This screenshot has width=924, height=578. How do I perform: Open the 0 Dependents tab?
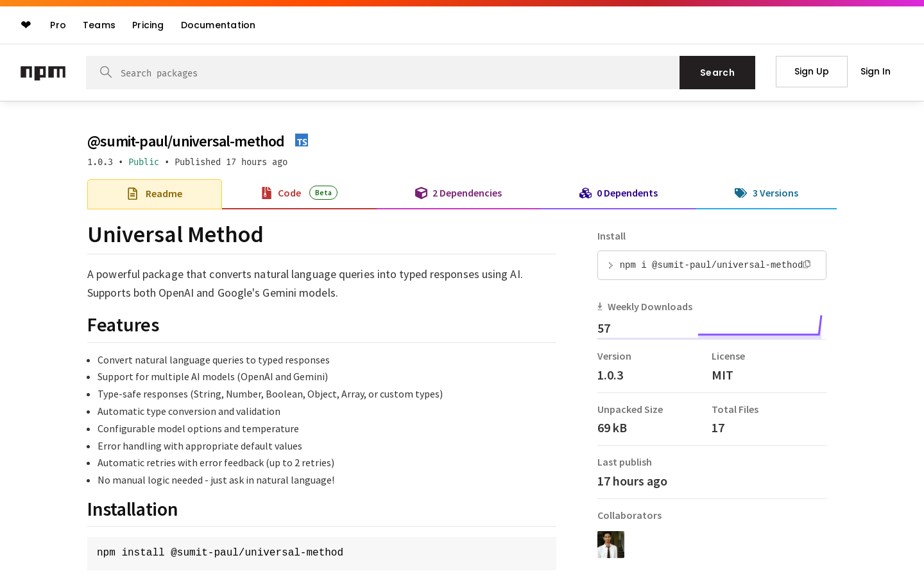tap(618, 193)
